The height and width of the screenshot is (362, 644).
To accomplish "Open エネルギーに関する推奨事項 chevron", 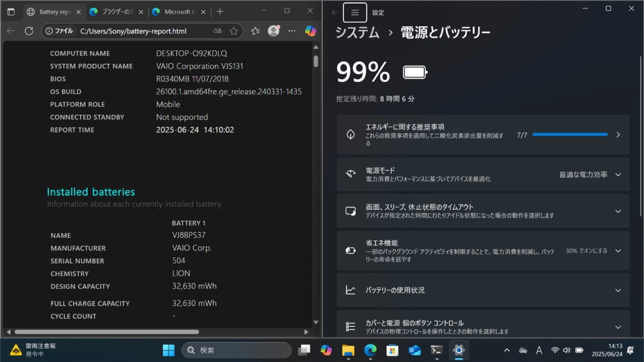I will pyautogui.click(x=618, y=135).
